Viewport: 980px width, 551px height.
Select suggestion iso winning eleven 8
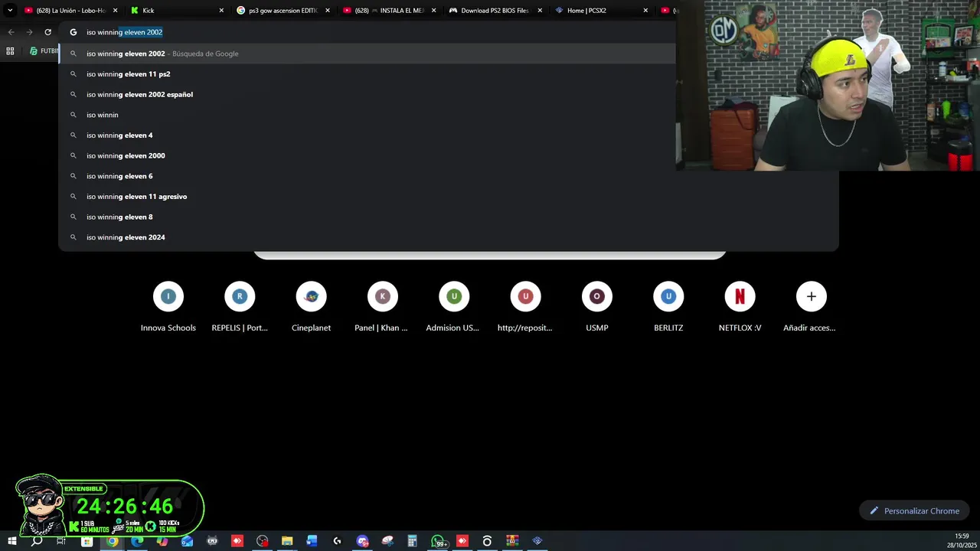click(x=449, y=217)
